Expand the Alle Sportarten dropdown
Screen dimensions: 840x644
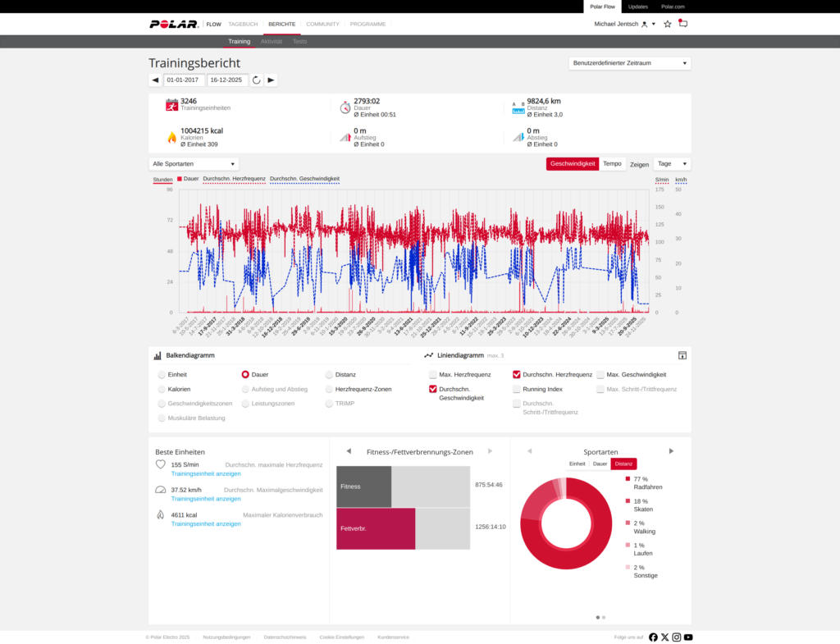tap(194, 164)
